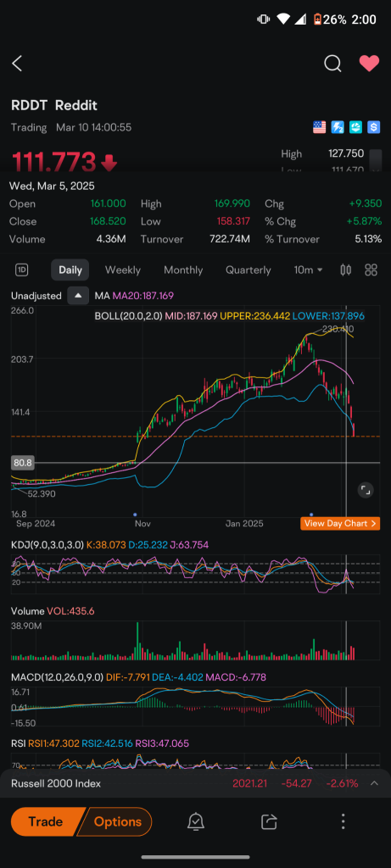Open the View Day Chart link
This screenshot has height=868, width=391.
[340, 523]
